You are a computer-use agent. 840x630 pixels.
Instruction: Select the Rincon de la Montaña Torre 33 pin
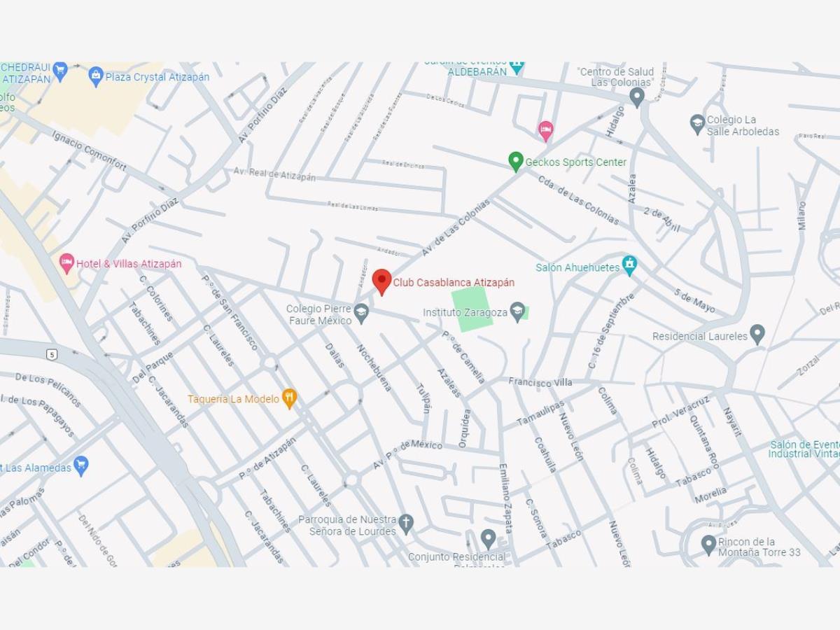pyautogui.click(x=708, y=545)
